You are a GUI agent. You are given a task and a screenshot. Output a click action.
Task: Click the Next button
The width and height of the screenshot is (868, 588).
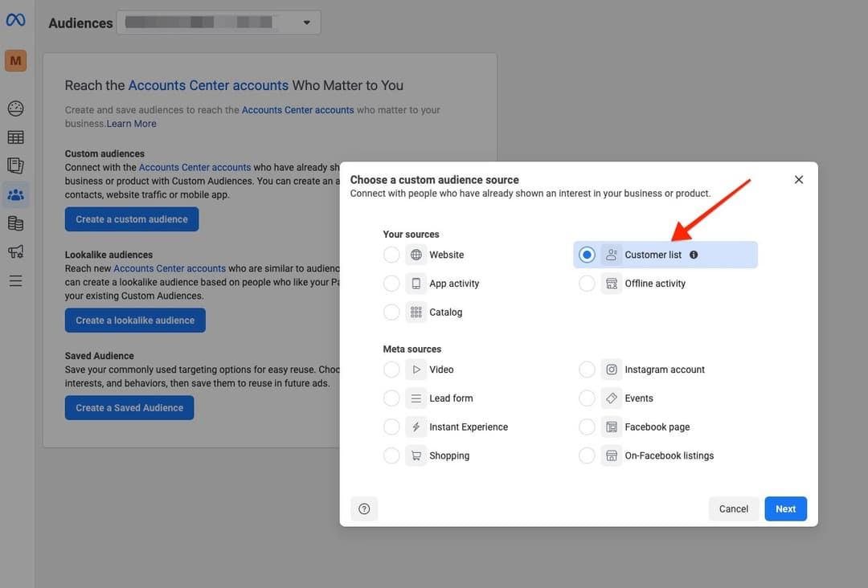click(x=785, y=508)
